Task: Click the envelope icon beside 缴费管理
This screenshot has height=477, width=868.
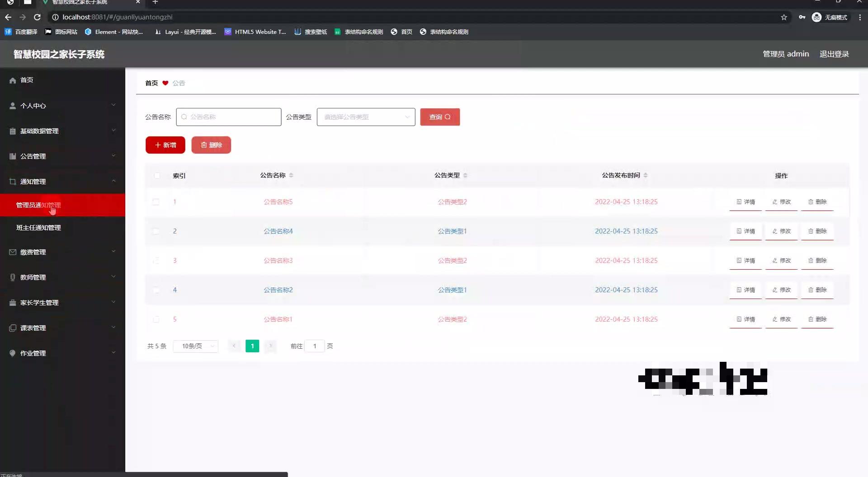Action: click(13, 252)
